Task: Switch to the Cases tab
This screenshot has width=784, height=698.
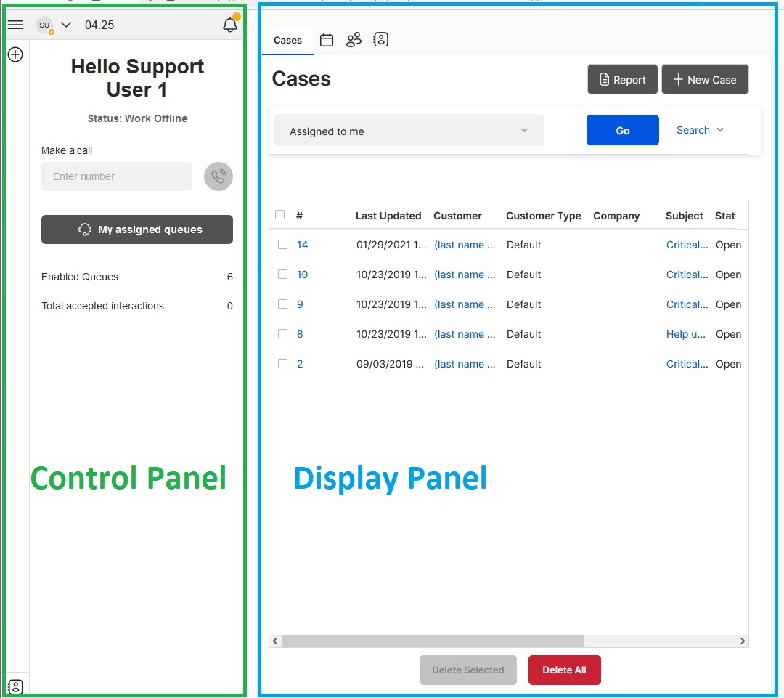Action: point(287,41)
